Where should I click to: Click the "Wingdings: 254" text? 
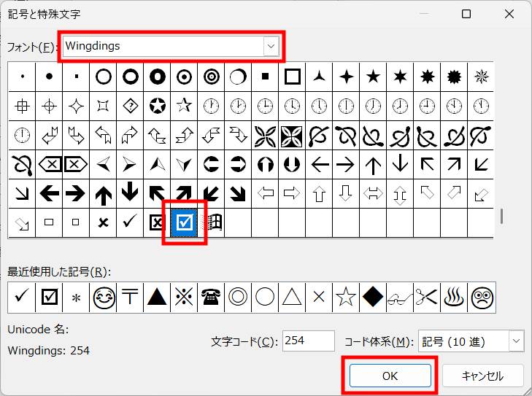click(x=48, y=350)
